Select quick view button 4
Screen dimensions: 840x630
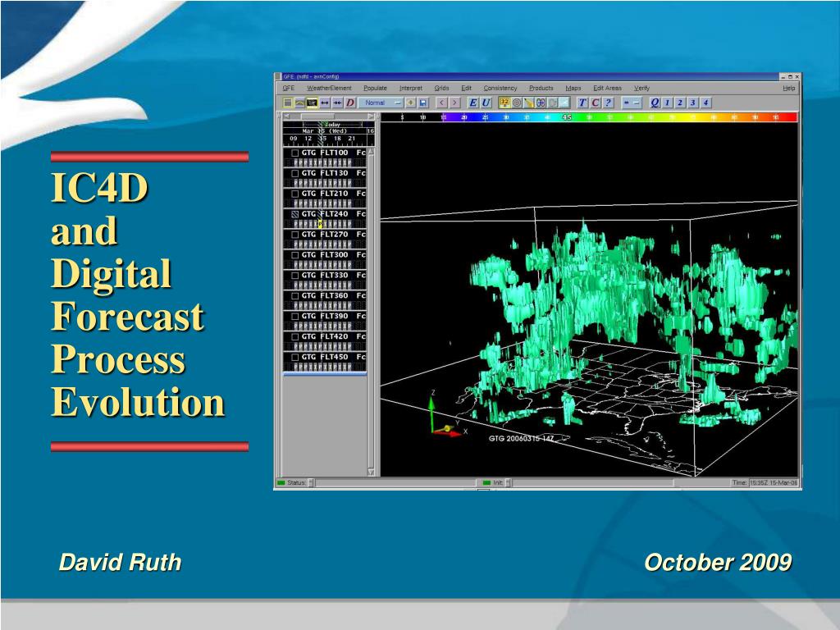705,103
